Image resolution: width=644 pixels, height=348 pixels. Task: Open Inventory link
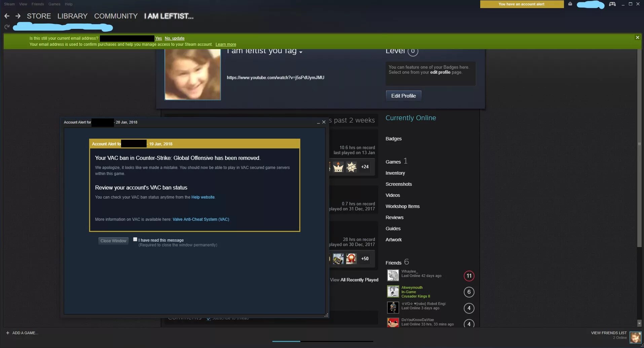click(395, 173)
